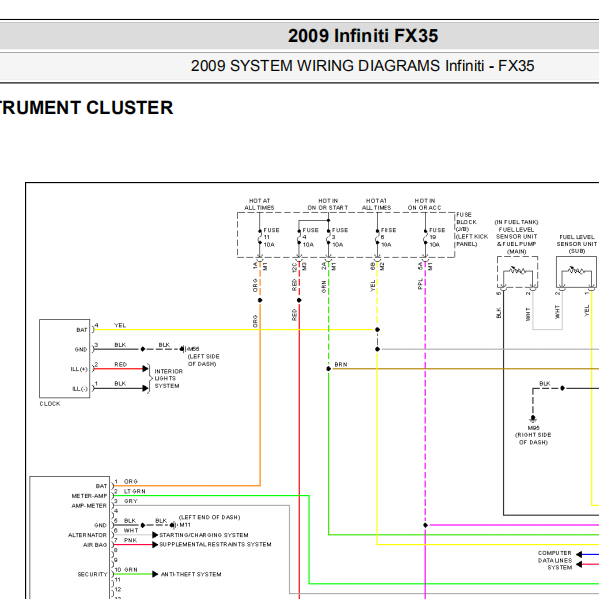Click the main fuel sensor resistor symbol
The image size is (599, 599).
click(x=517, y=271)
